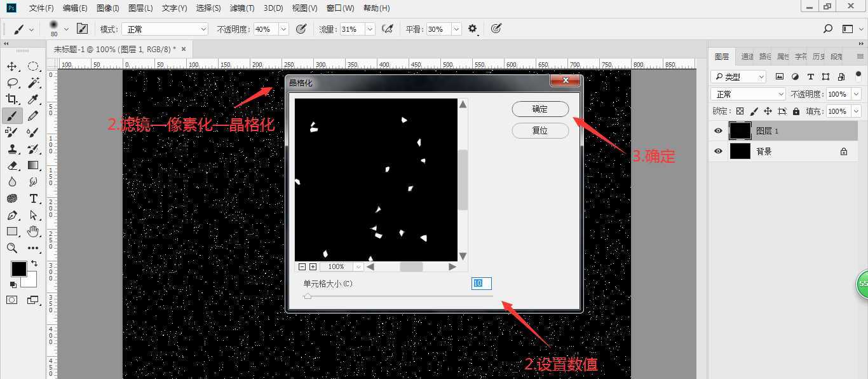
Task: Click the 单元格大小 slider handle
Action: (x=308, y=295)
